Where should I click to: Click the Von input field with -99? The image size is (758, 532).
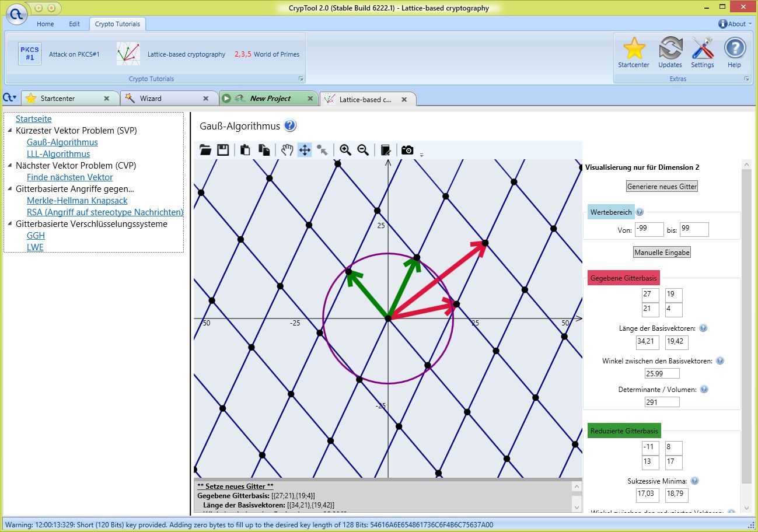coord(649,229)
